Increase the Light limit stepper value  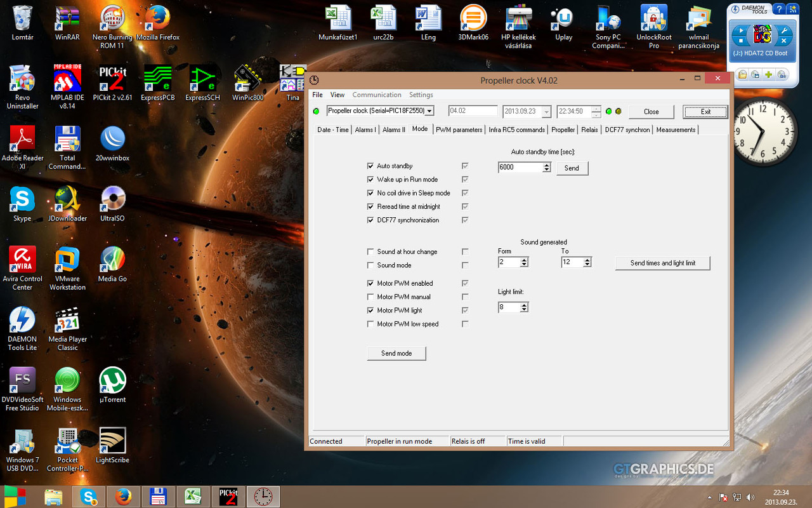point(524,305)
